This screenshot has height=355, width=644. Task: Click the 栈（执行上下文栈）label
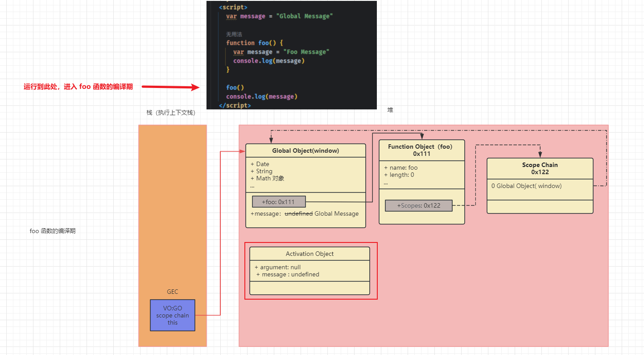(171, 113)
